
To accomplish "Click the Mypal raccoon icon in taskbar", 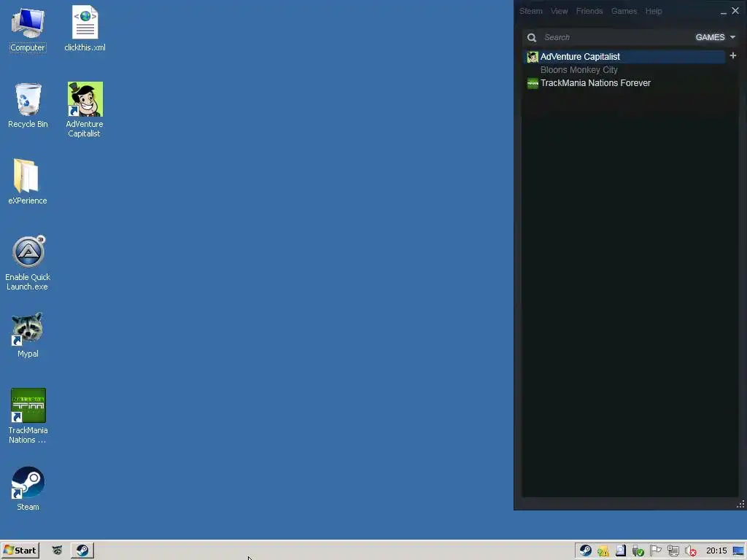I will pos(57,551).
